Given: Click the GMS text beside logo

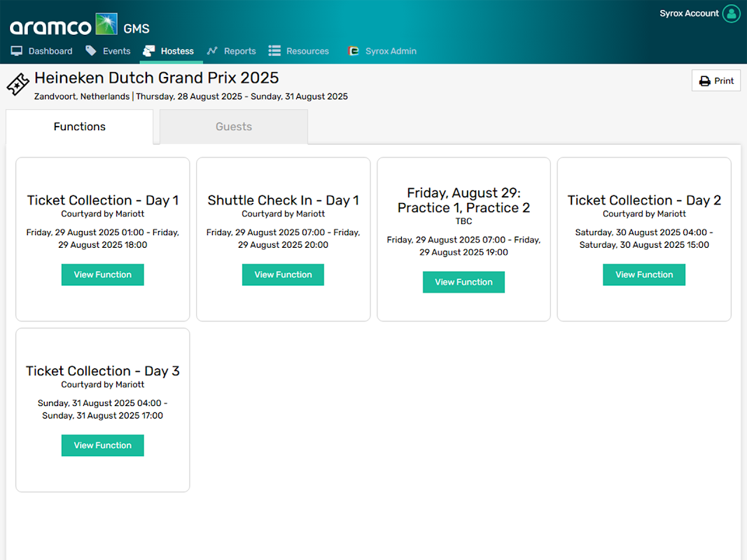Looking at the screenshot, I should coord(137,29).
